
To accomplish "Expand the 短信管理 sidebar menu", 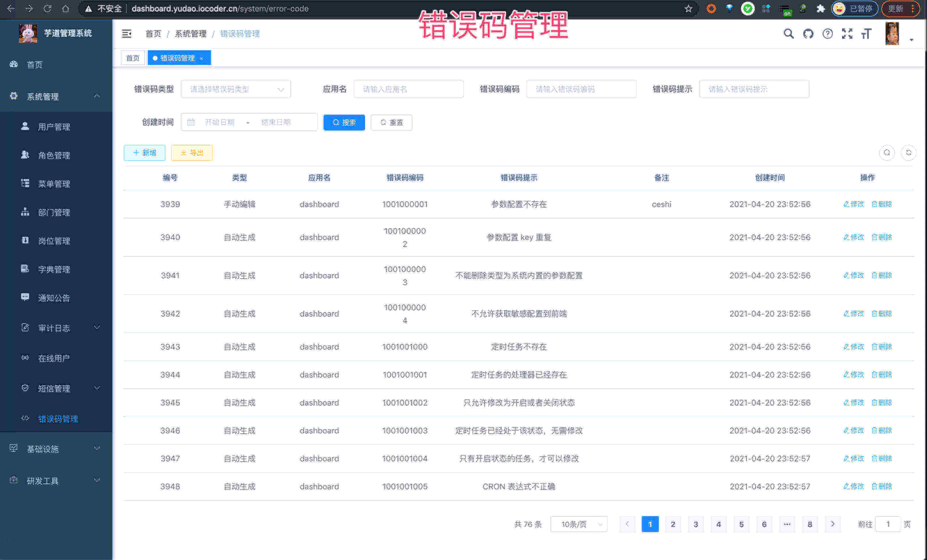I will (53, 388).
